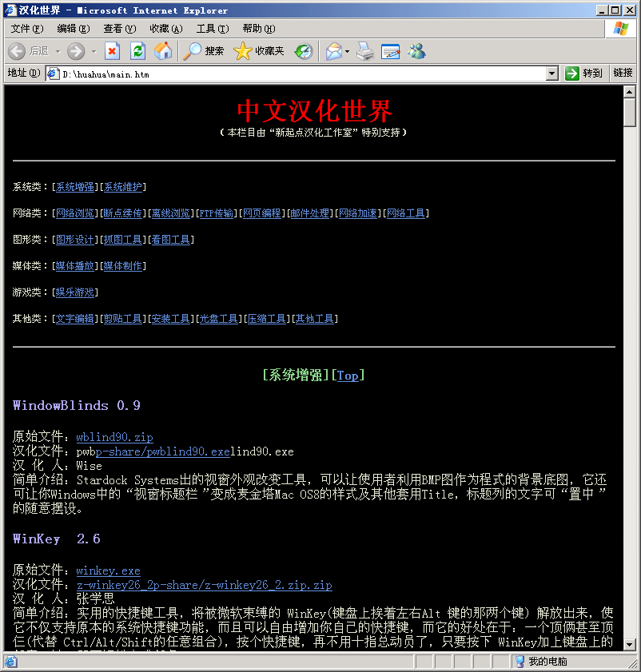Expand the address bar dropdown list

[x=551, y=74]
